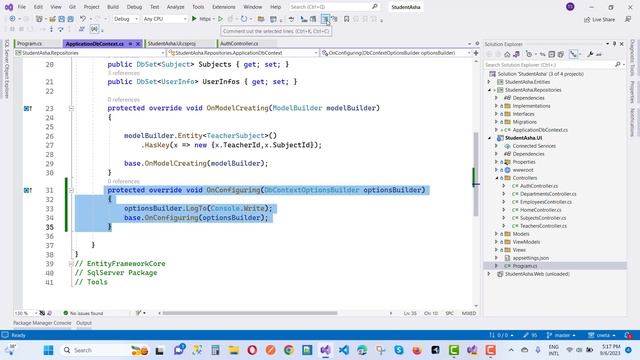Click Search Solution Explorer input field

[549, 64]
